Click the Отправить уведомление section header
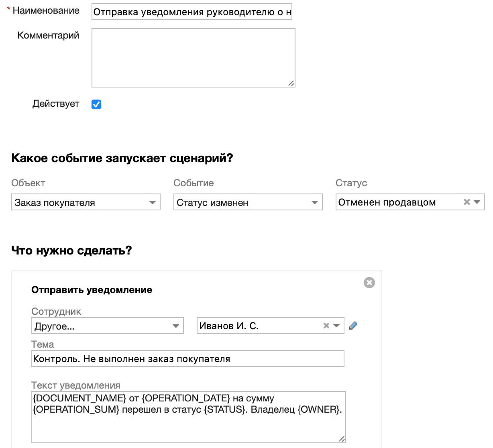The width and height of the screenshot is (493, 448). tap(92, 290)
